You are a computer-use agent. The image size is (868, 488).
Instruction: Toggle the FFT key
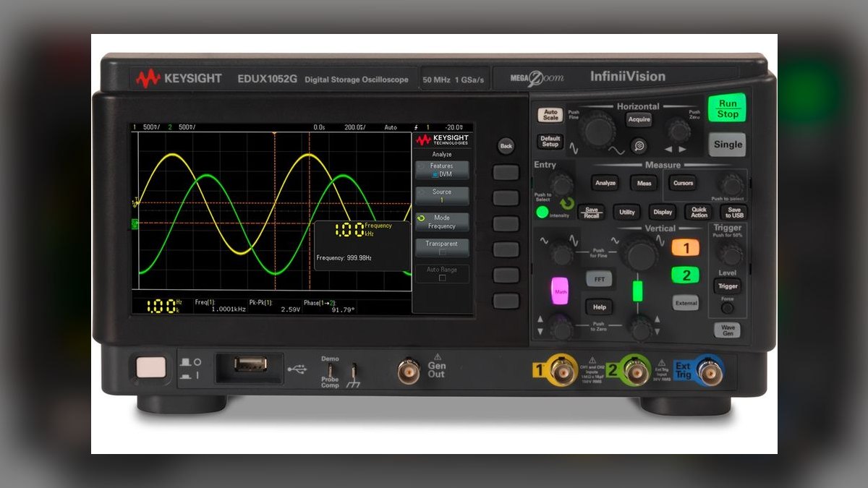600,278
